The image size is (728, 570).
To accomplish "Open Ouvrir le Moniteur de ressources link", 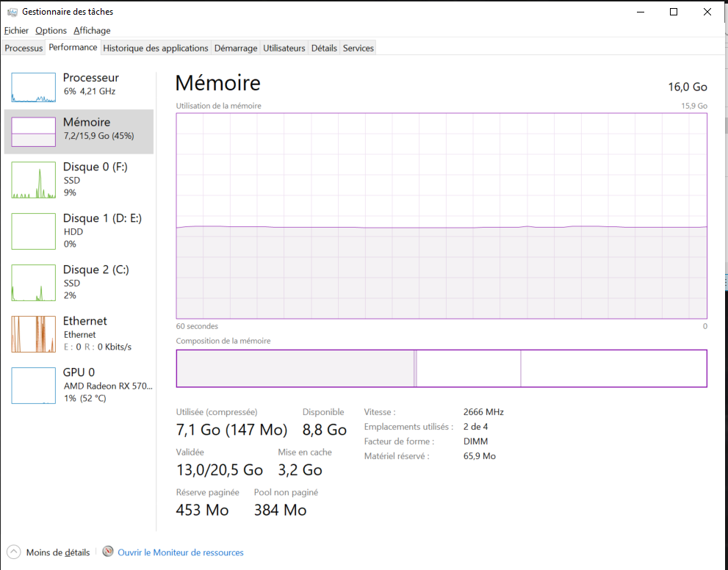I will (x=181, y=552).
